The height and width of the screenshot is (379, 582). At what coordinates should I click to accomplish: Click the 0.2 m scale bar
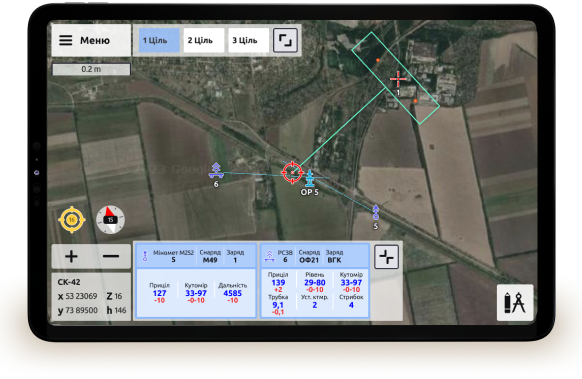pyautogui.click(x=91, y=69)
